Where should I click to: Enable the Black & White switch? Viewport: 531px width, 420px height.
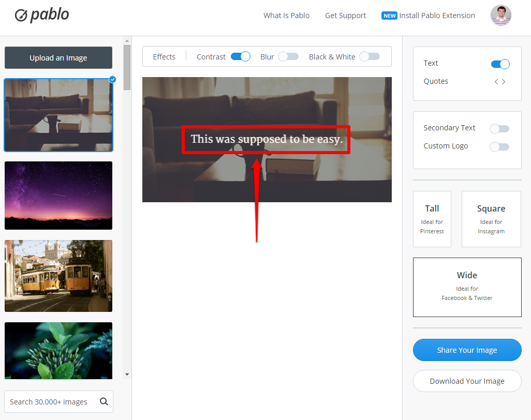370,56
